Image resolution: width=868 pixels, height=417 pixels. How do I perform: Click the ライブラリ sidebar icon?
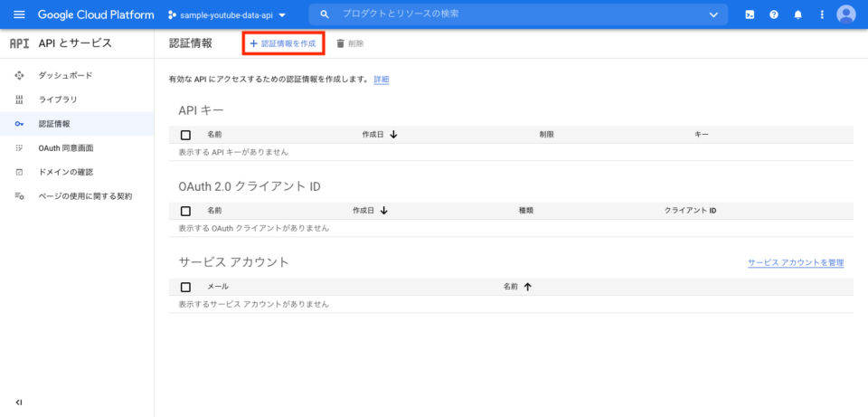click(x=19, y=100)
